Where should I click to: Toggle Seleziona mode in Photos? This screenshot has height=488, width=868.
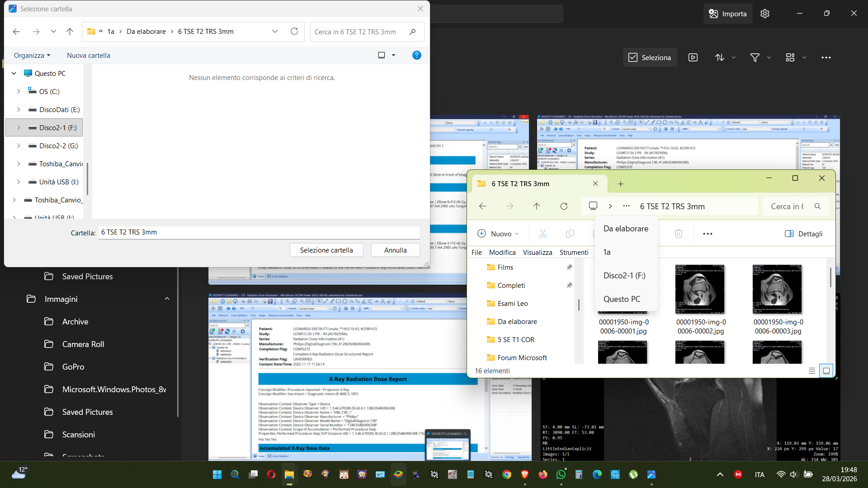coord(650,57)
